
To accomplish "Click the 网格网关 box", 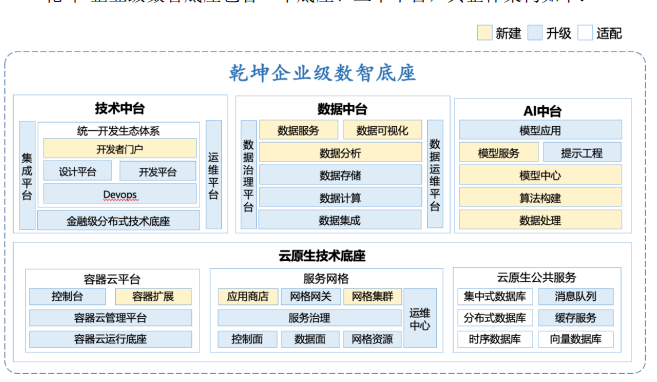I will click(x=310, y=297).
